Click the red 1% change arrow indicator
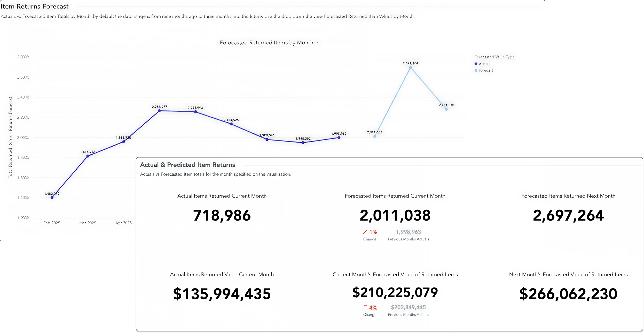The height and width of the screenshot is (333, 644). tap(365, 232)
